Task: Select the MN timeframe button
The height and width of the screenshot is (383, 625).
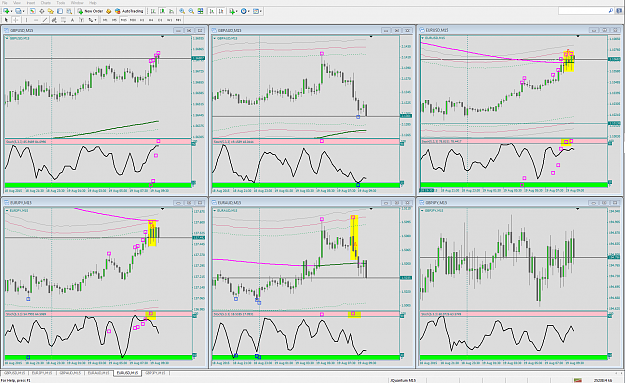Action: click(179, 20)
